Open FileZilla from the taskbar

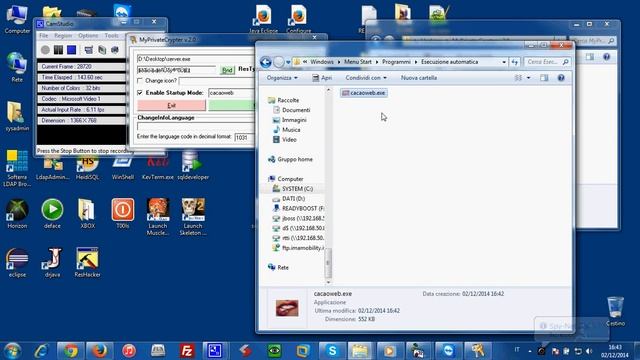[x=187, y=351]
